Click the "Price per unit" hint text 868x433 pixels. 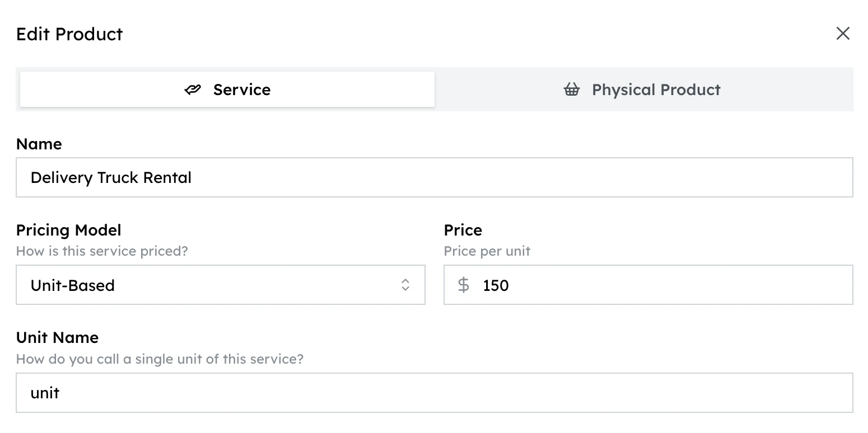(x=487, y=251)
